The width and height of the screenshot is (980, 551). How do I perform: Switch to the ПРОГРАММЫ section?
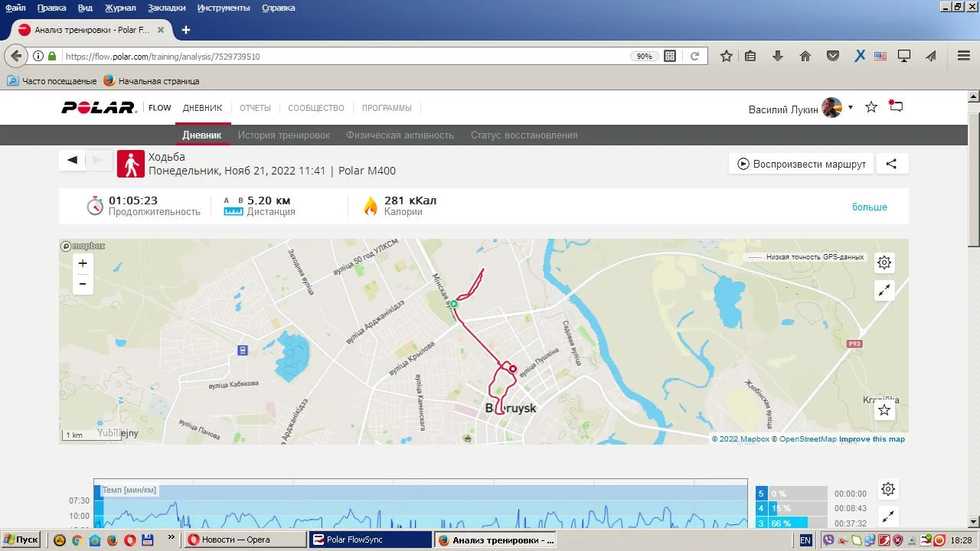[x=387, y=108]
